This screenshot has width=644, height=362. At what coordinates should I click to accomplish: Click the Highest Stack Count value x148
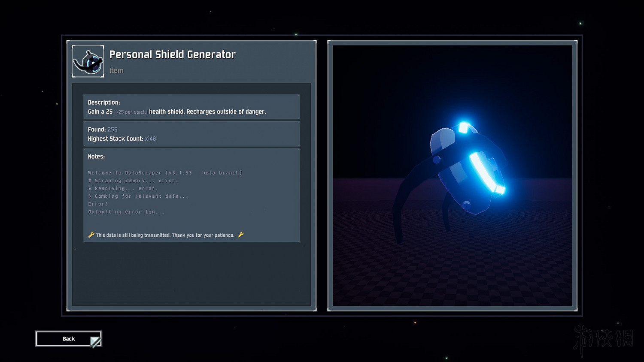150,139
